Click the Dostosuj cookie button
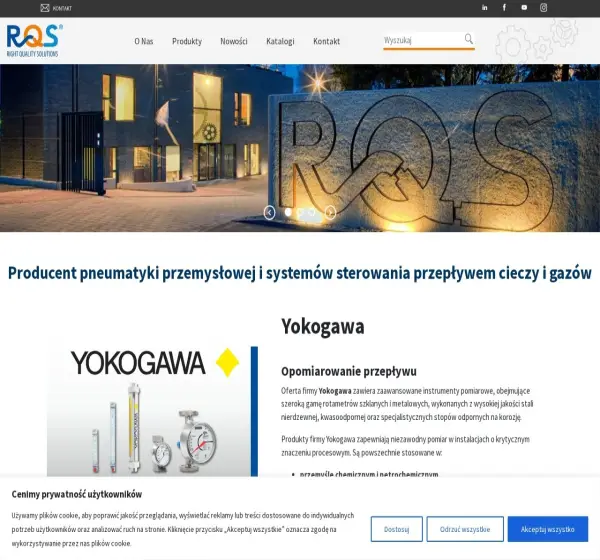The height and width of the screenshot is (560, 600). click(396, 529)
